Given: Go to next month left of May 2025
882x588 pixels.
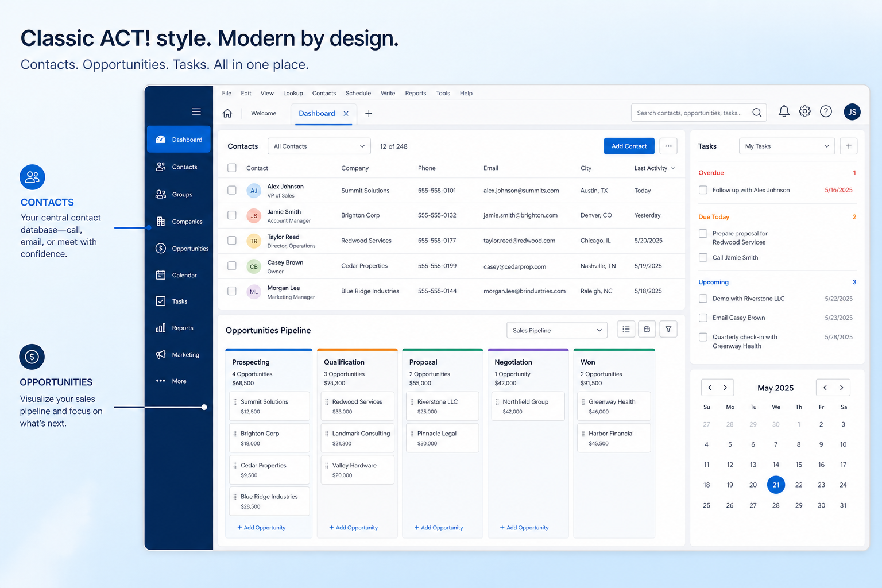Looking at the screenshot, I should pos(725,388).
